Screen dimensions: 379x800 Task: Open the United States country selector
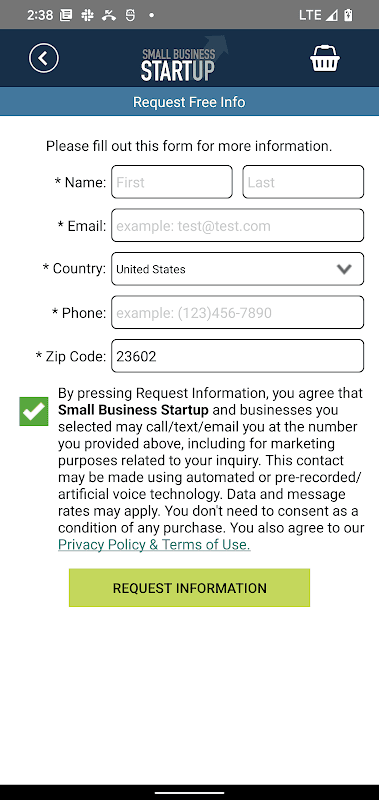click(x=238, y=269)
